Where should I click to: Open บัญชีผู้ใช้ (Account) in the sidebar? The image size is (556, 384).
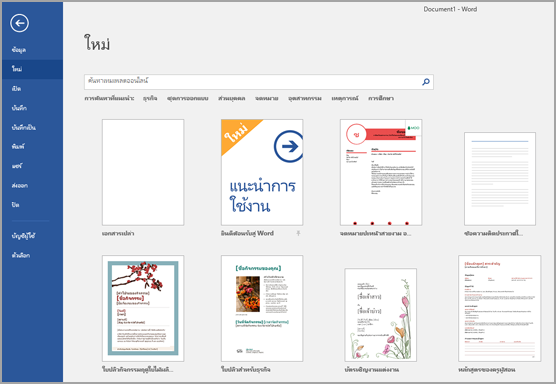coord(23,236)
